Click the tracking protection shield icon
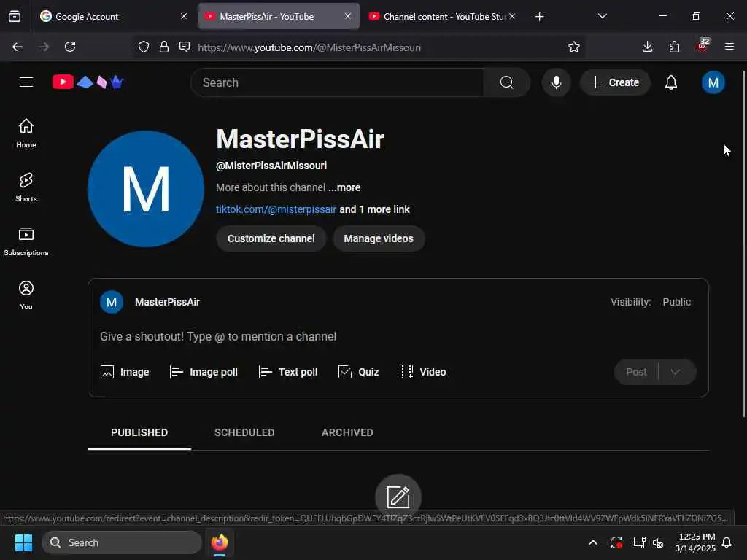This screenshot has width=747, height=560. [x=144, y=47]
